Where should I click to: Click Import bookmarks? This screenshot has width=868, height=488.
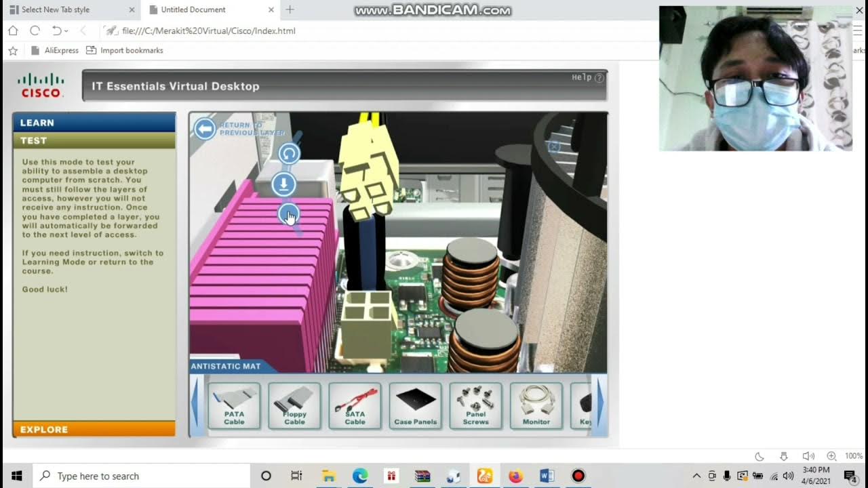tap(125, 50)
